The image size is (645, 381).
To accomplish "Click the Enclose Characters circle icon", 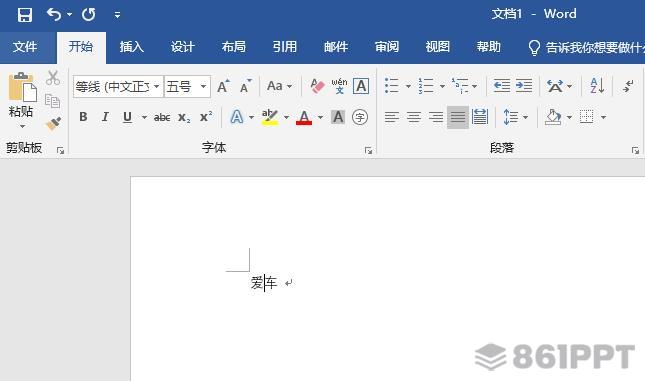I will click(360, 118).
